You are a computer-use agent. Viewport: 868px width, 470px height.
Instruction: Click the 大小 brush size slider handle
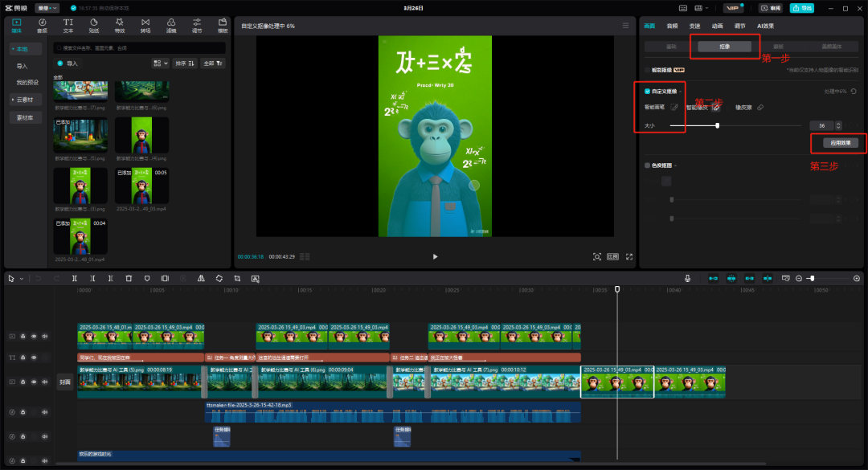pyautogui.click(x=717, y=125)
